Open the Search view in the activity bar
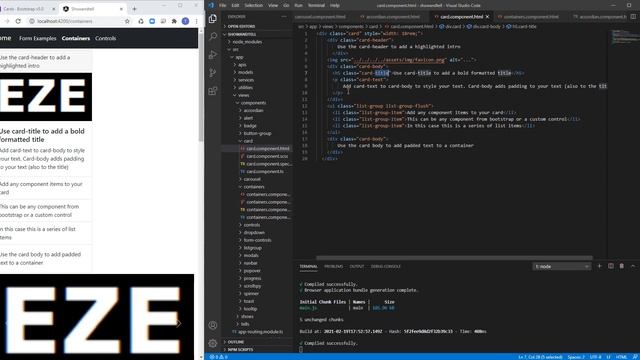 [x=213, y=37]
